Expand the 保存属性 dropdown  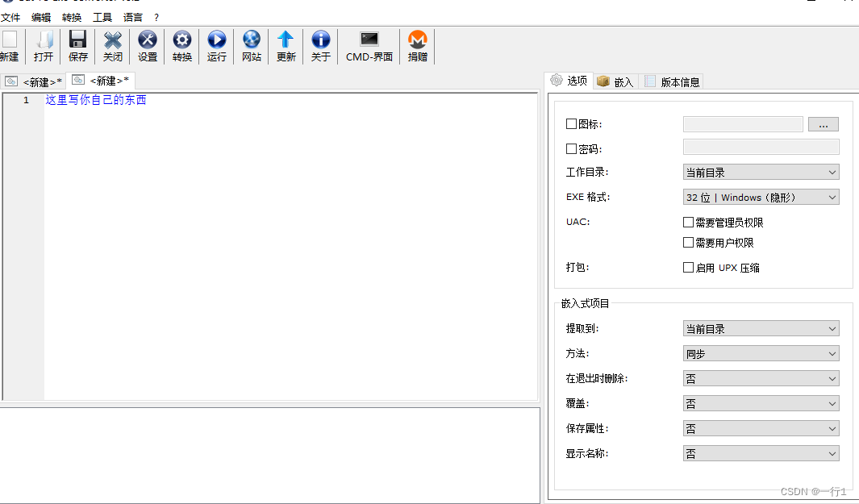(x=761, y=428)
